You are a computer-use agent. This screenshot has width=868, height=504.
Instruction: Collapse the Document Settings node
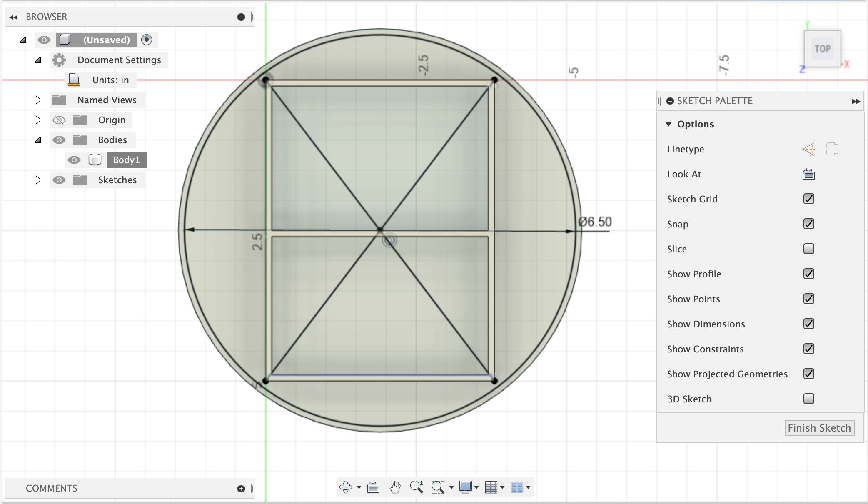click(x=39, y=60)
